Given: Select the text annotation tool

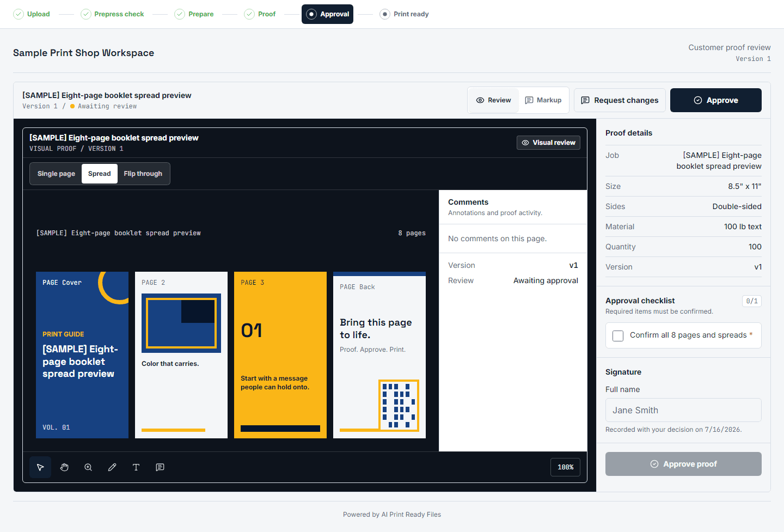Looking at the screenshot, I should point(136,467).
